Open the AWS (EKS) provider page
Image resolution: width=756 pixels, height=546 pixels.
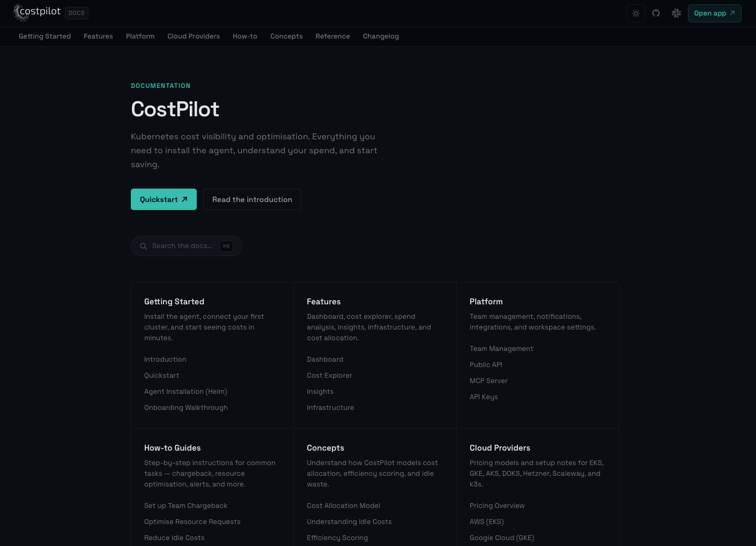[x=486, y=521]
